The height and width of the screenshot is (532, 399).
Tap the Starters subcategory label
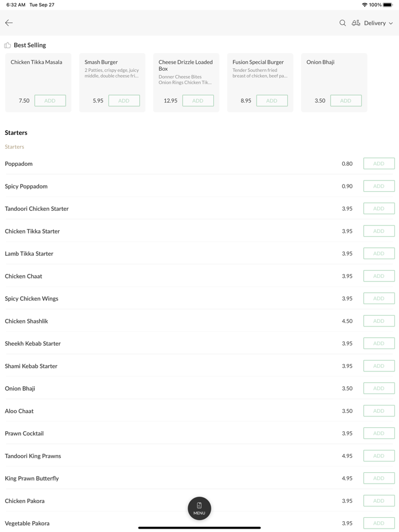[14, 146]
